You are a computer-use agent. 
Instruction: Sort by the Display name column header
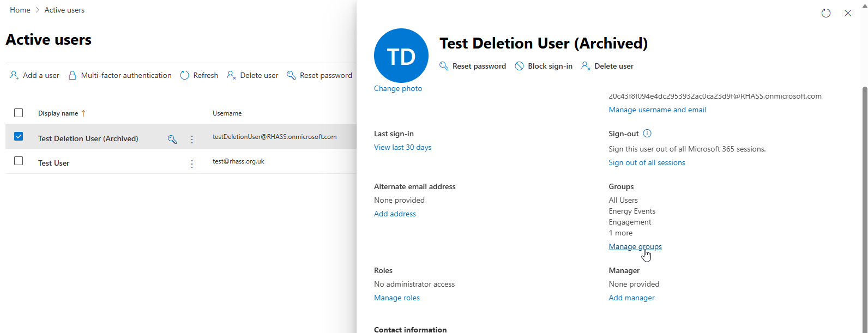tap(62, 113)
